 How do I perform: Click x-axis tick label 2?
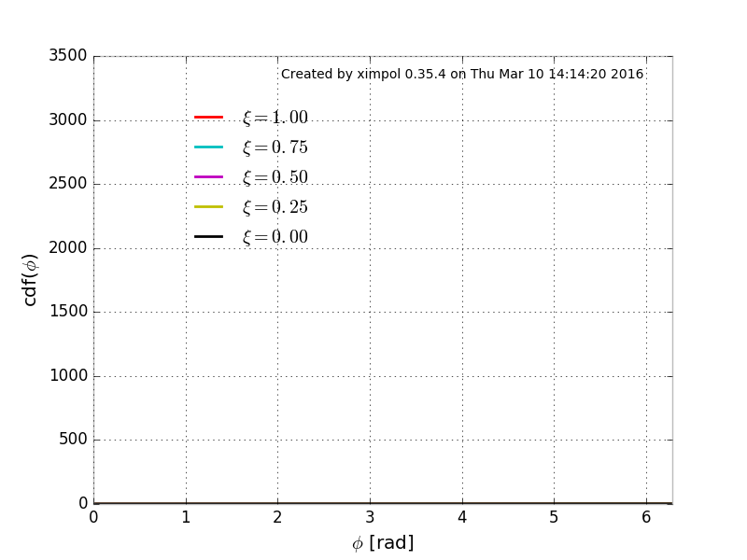pyautogui.click(x=277, y=518)
